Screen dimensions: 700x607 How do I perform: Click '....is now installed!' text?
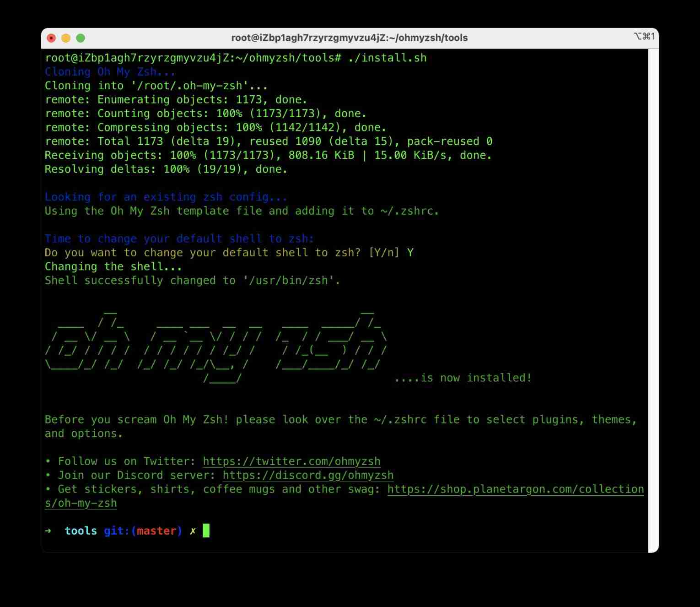(x=463, y=378)
